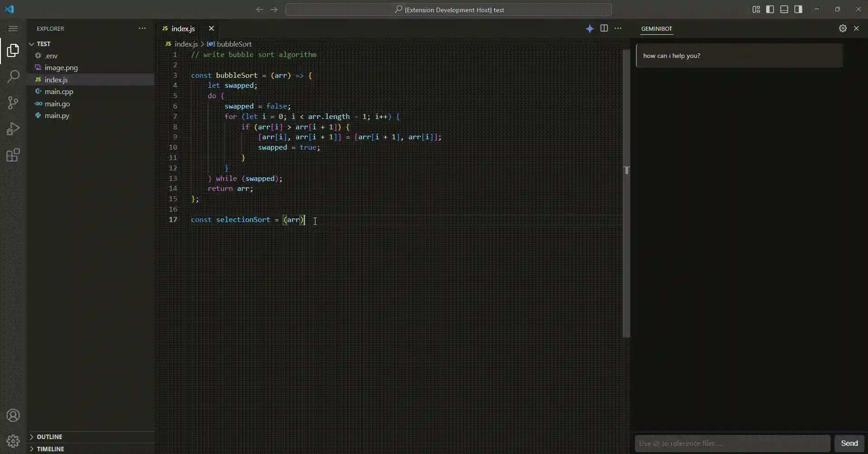Screen dimensions: 868x454
Task: Expand the OUTLINE section
Action: pos(49,437)
